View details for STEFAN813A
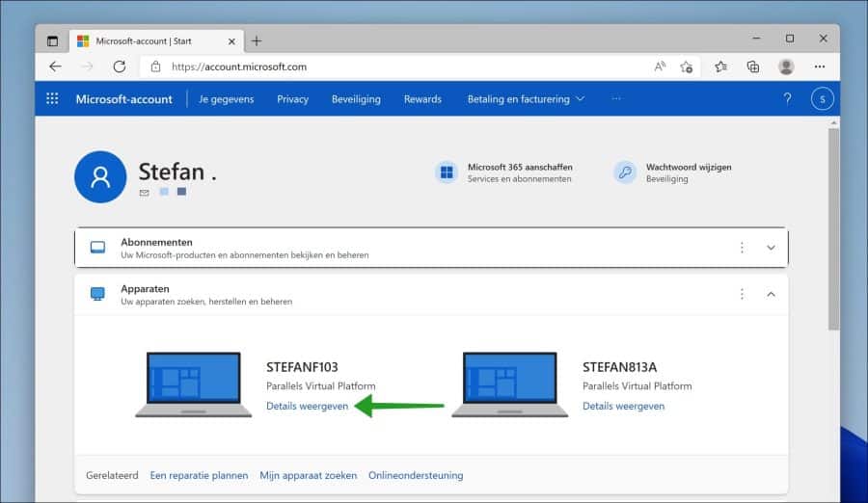 [623, 407]
